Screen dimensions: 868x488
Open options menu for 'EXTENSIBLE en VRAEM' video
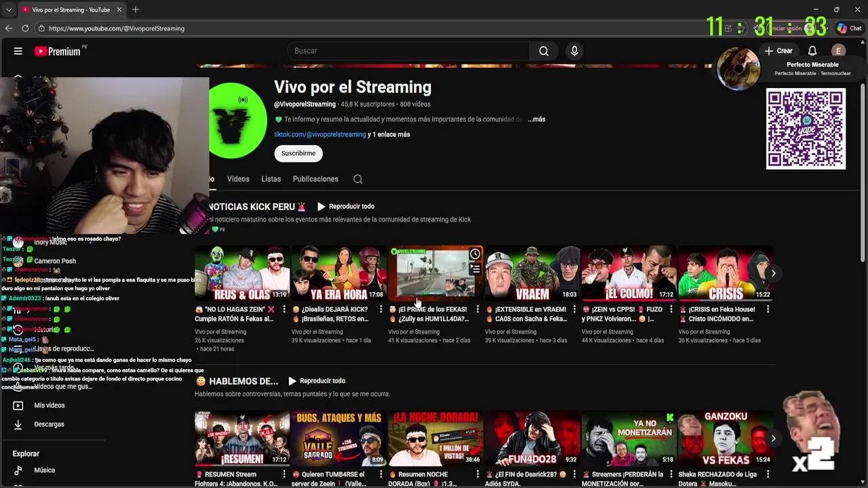(x=574, y=309)
